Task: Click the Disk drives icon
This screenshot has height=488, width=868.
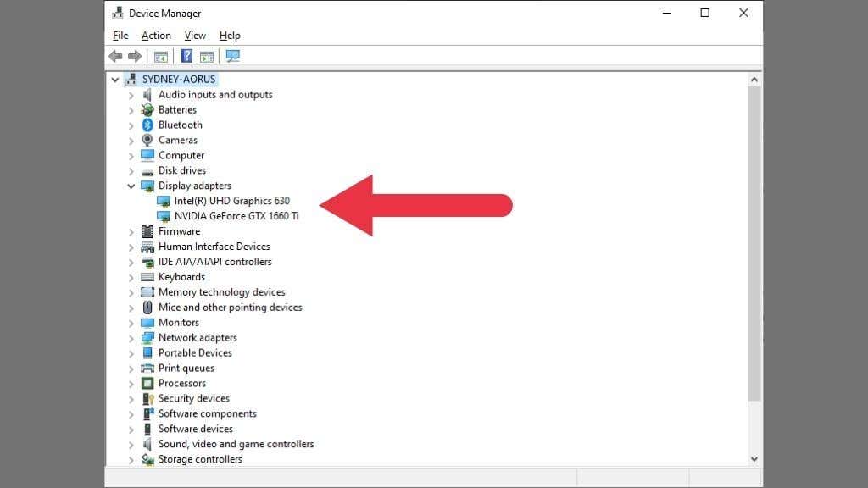Action: [147, 171]
